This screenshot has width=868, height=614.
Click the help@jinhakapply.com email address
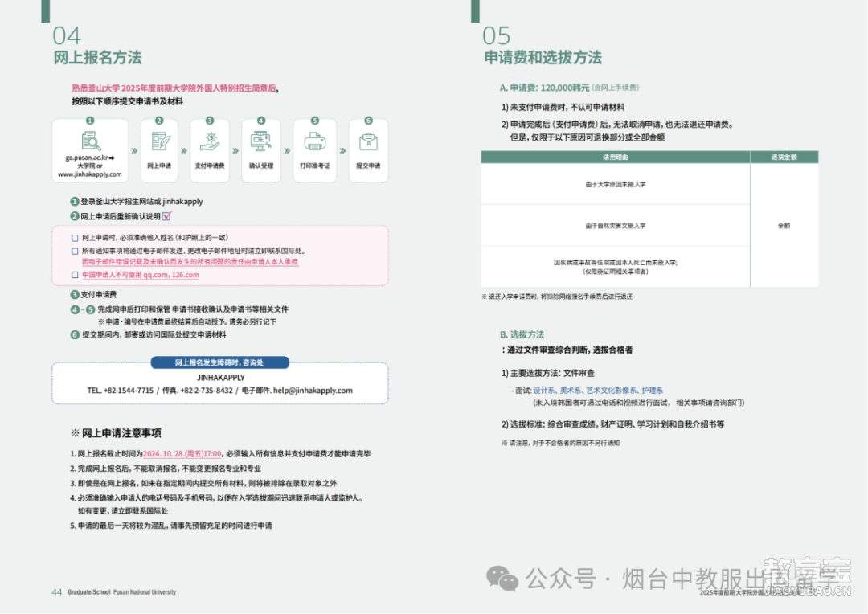click(313, 391)
